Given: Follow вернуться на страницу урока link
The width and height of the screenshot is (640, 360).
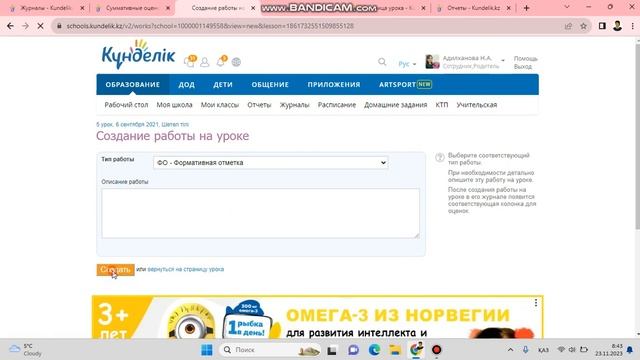Looking at the screenshot, I should pyautogui.click(x=186, y=269).
